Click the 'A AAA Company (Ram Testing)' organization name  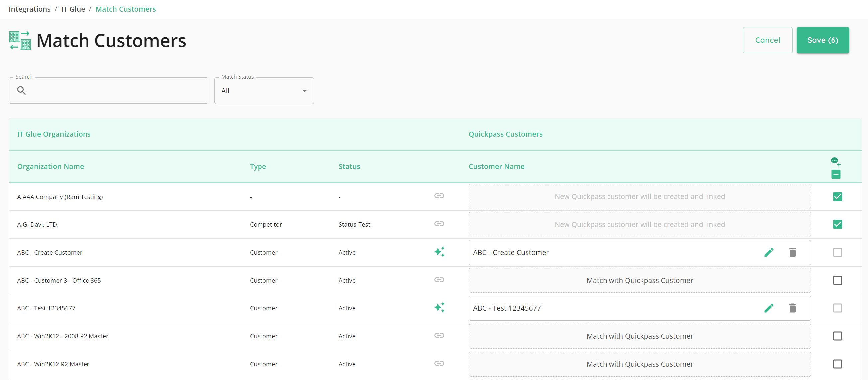[x=60, y=197]
